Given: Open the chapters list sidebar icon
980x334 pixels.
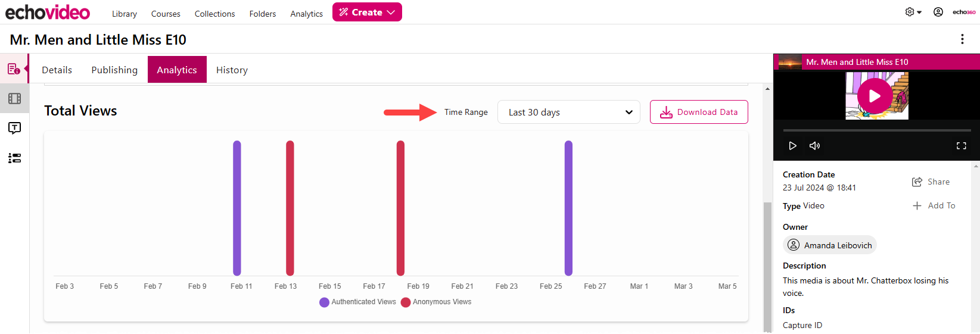Looking at the screenshot, I should (14, 158).
